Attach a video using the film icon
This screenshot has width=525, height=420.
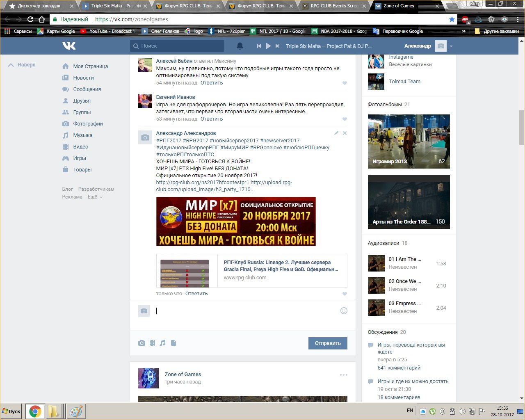pyautogui.click(x=152, y=343)
